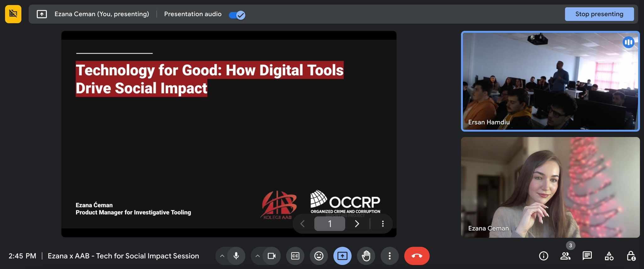This screenshot has width=644, height=269.
Task: Go to the previous slide with the left arrow
Action: tap(303, 224)
